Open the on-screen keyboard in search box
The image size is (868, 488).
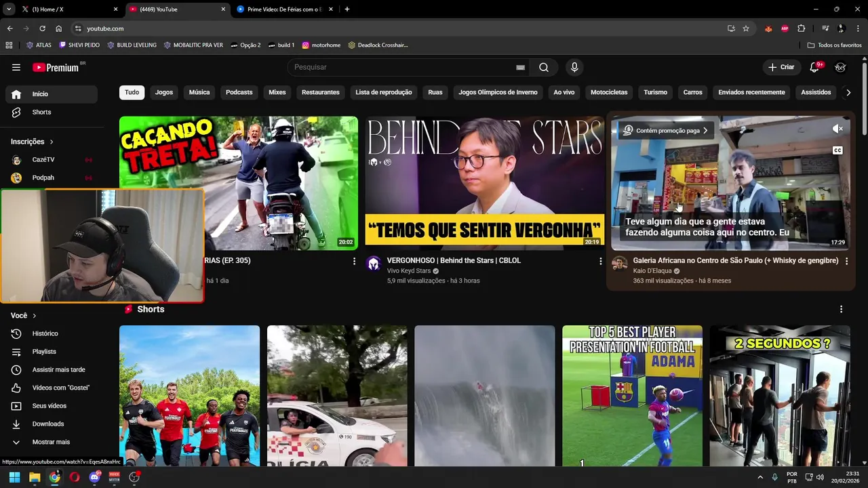(520, 67)
